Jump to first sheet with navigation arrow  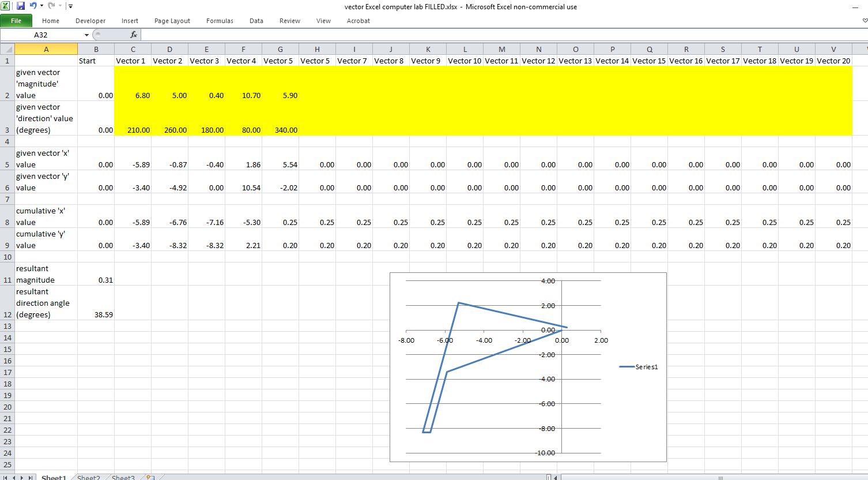click(6, 477)
